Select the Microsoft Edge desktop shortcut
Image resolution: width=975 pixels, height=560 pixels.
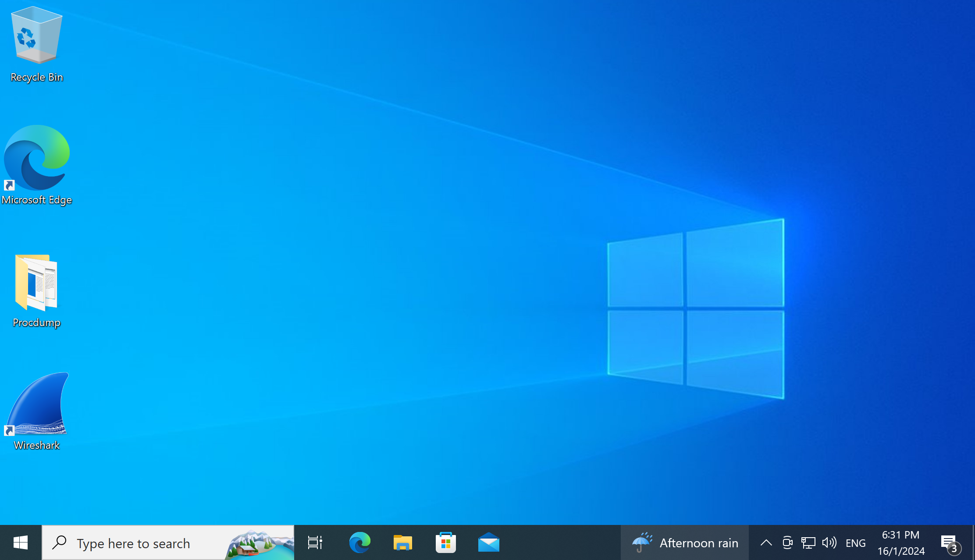point(36,166)
